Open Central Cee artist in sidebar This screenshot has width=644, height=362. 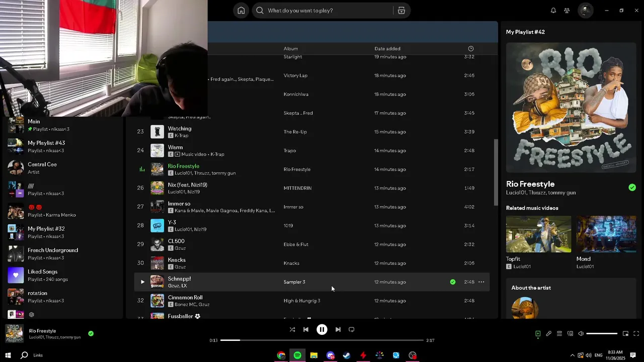[x=62, y=168]
